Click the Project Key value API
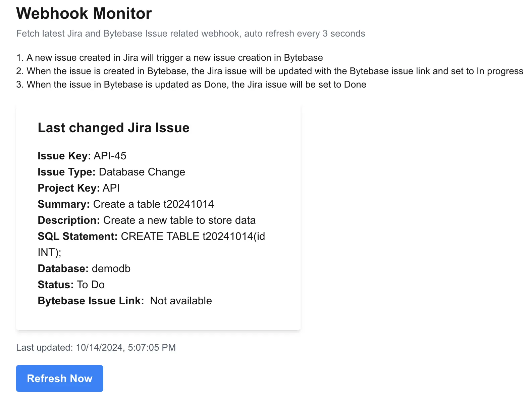532x406 pixels. coord(111,188)
